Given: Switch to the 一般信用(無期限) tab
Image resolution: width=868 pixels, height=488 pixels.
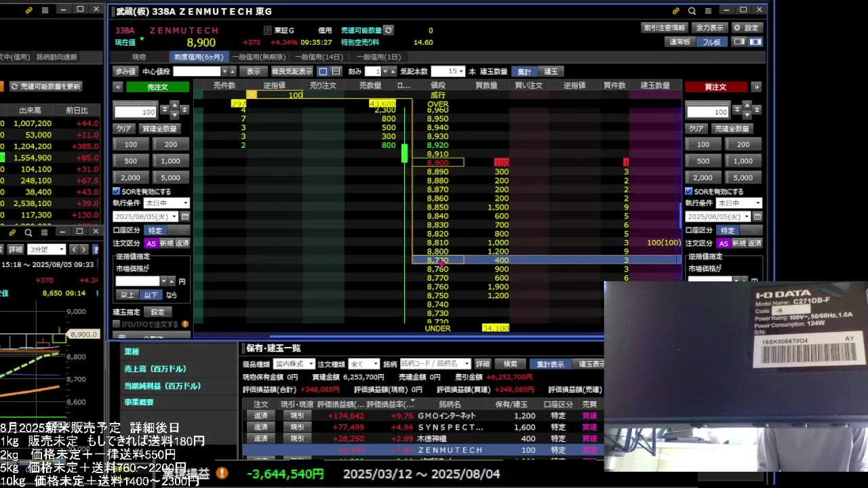Looking at the screenshot, I should pyautogui.click(x=259, y=57).
